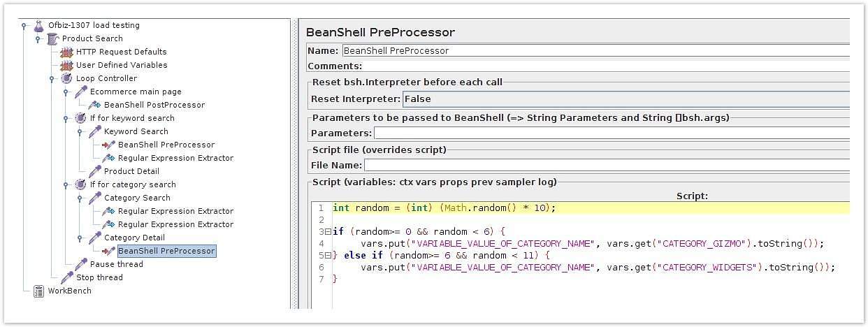The height and width of the screenshot is (327, 868).
Task: Click the BeanShell PostProcessor icon
Action: [x=95, y=105]
